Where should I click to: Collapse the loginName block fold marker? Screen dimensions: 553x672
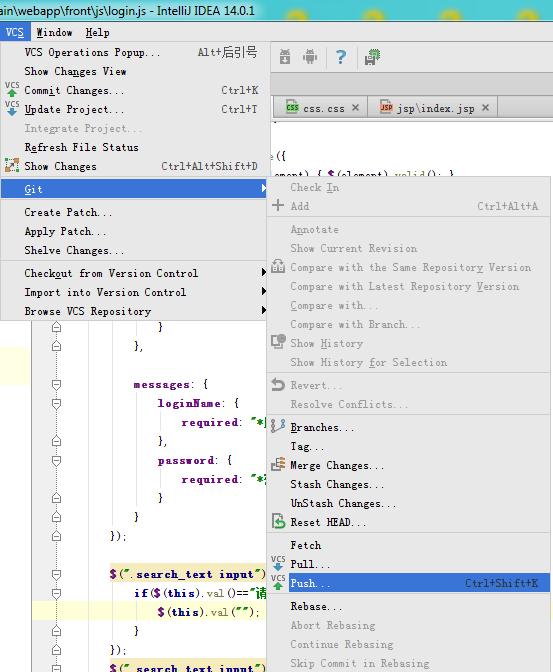56,403
